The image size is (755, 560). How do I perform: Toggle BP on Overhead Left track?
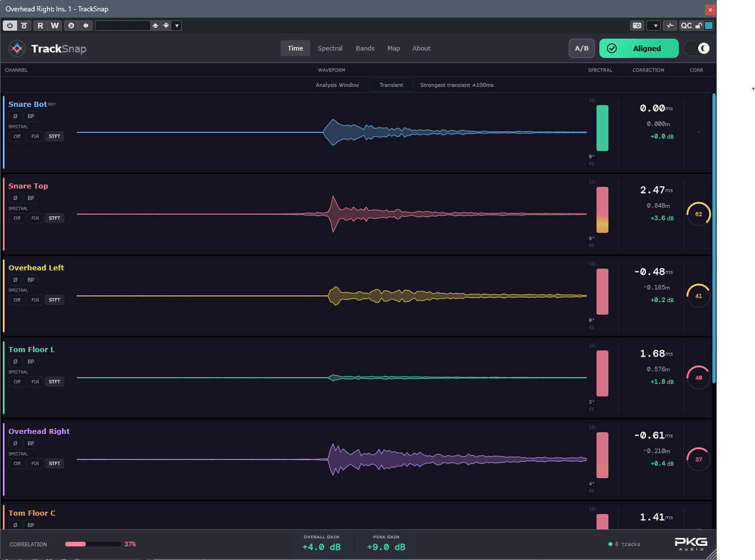point(31,279)
